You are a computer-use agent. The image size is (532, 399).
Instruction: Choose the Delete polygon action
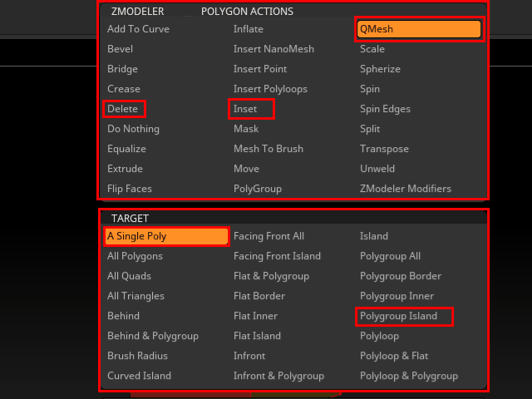(x=124, y=109)
